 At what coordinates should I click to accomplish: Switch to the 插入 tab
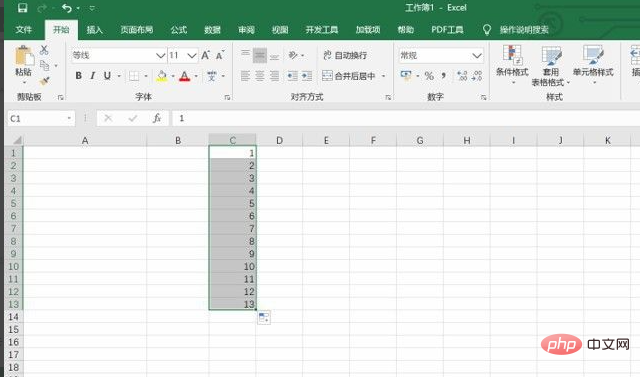click(x=94, y=29)
